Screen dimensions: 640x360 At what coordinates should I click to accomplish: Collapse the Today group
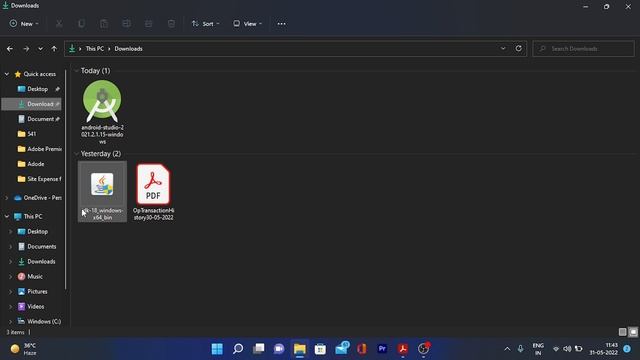(76, 71)
